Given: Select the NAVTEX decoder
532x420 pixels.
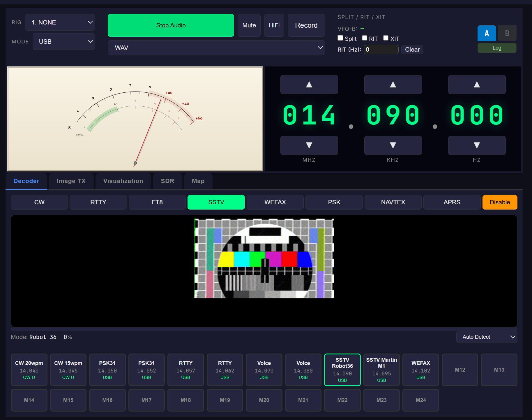Looking at the screenshot, I should pos(393,202).
